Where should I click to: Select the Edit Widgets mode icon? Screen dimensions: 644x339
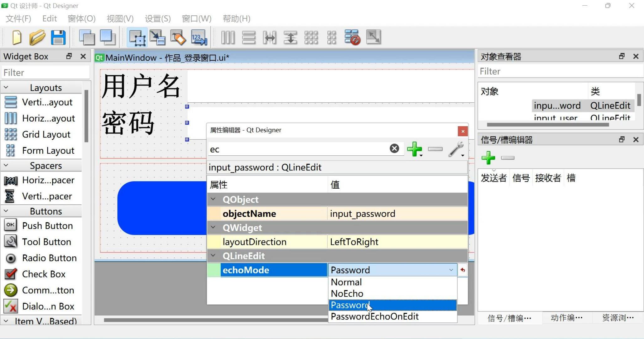(x=137, y=38)
